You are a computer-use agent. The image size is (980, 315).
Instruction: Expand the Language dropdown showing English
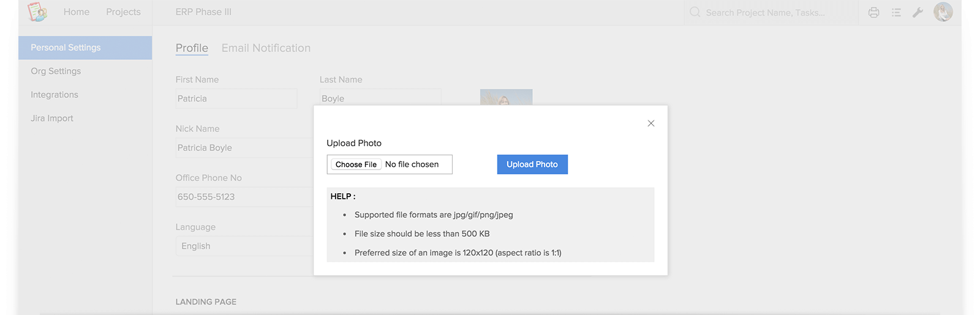[x=245, y=246]
